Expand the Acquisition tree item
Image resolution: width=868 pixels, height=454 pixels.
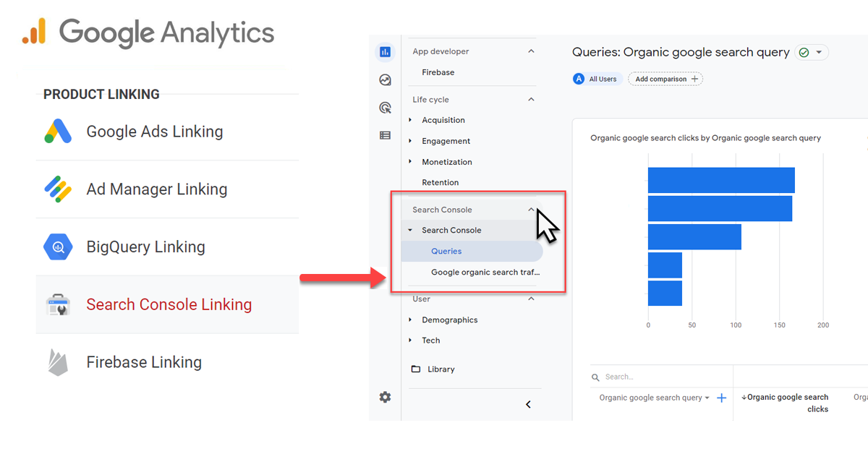click(x=411, y=120)
